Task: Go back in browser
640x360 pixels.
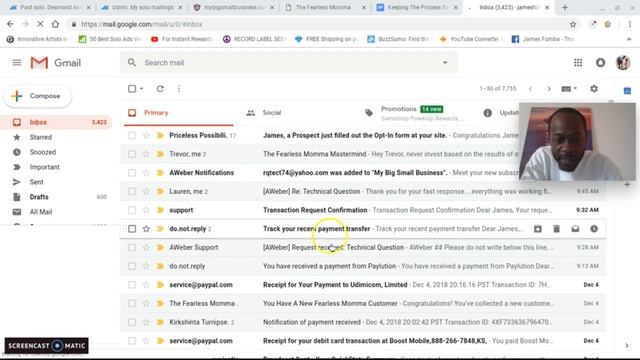Action: click(10, 24)
